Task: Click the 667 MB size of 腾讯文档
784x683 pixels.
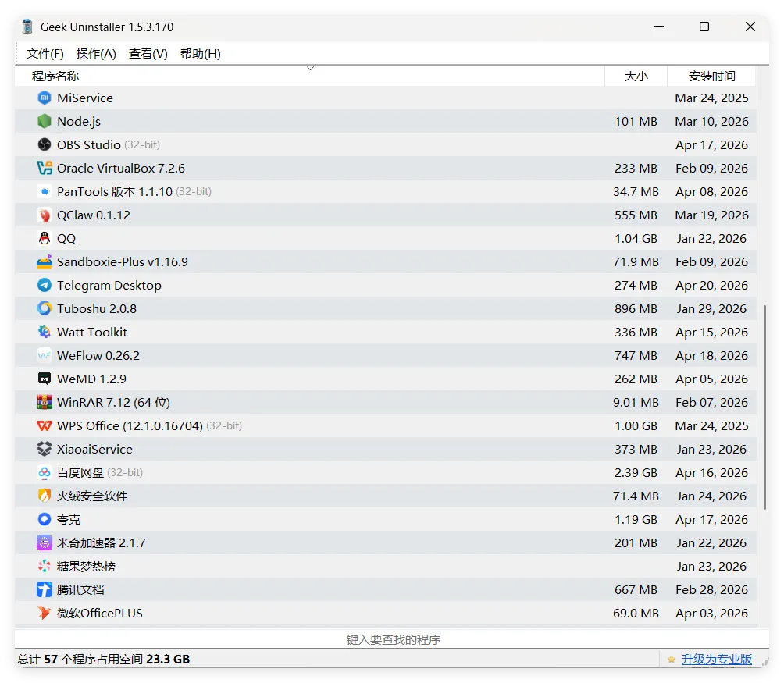Action: point(636,589)
